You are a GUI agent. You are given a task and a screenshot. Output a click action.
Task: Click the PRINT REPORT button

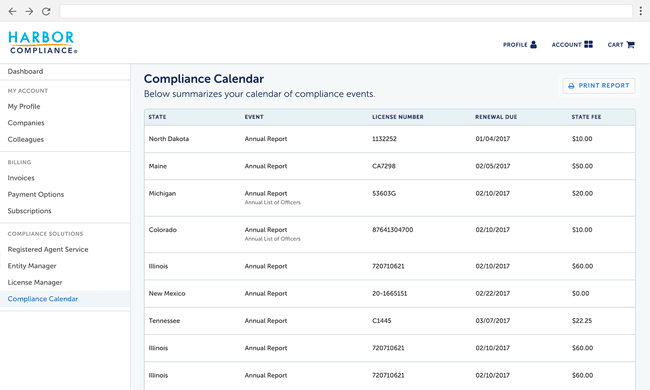(599, 86)
